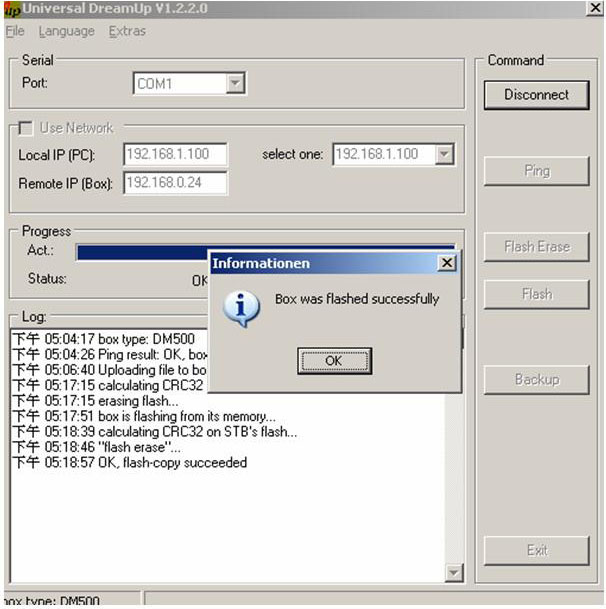Open the File menu
The height and width of the screenshot is (609, 606).
click(15, 31)
